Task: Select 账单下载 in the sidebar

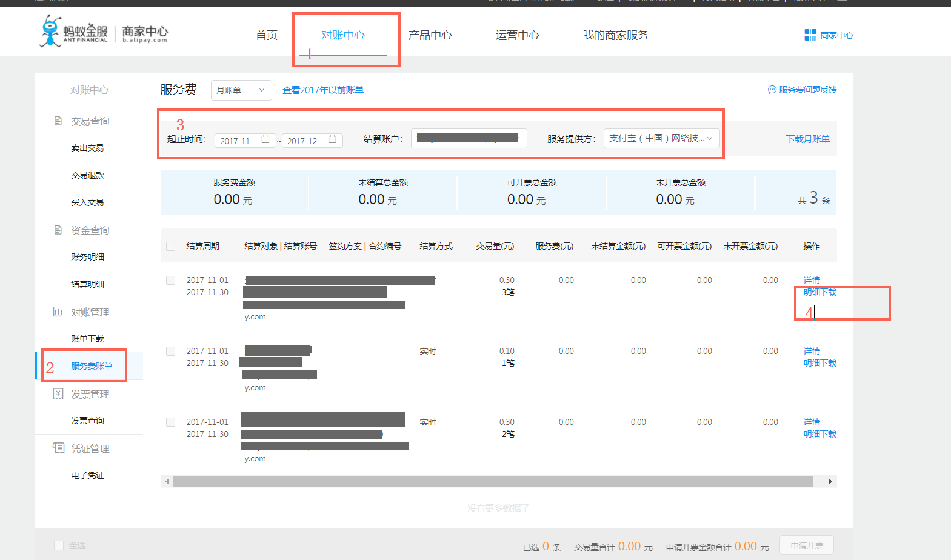Action: (x=87, y=339)
